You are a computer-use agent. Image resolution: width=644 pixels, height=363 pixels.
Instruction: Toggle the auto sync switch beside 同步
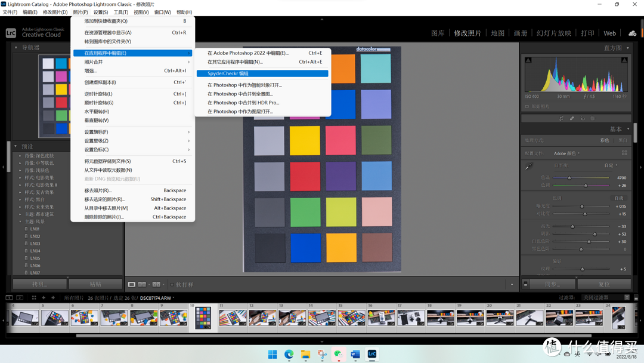(x=525, y=284)
